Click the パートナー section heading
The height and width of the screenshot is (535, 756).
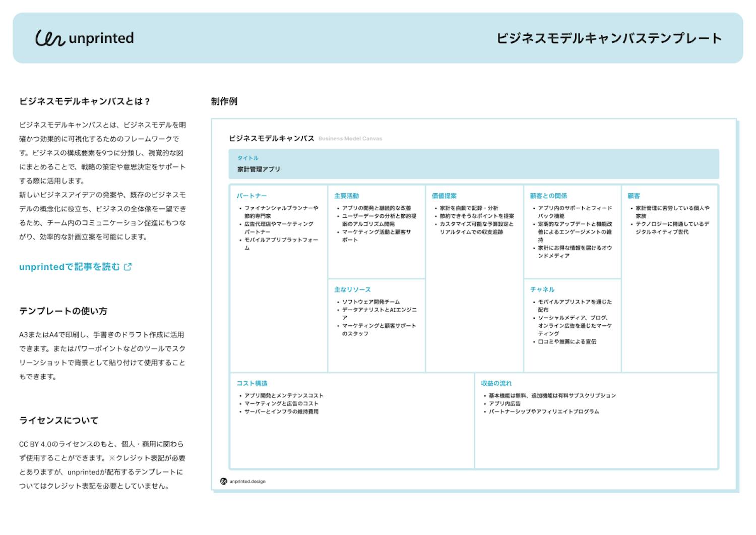(251, 196)
